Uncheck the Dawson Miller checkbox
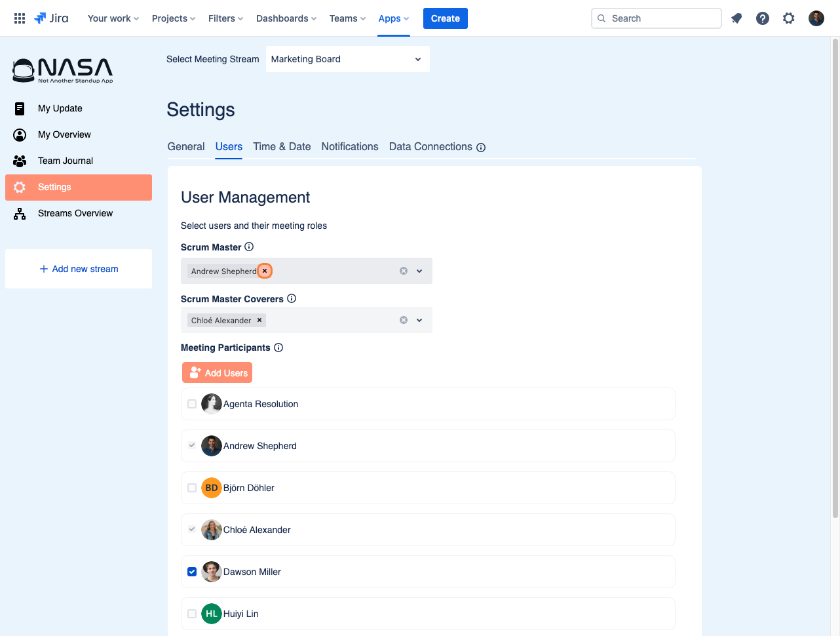The height and width of the screenshot is (636, 840). tap(192, 572)
